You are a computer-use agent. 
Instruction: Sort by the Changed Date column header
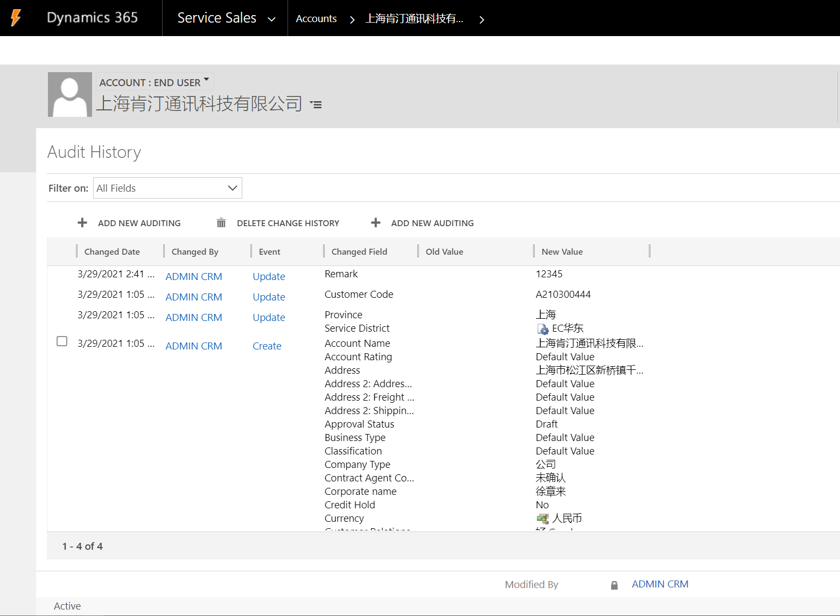112,251
